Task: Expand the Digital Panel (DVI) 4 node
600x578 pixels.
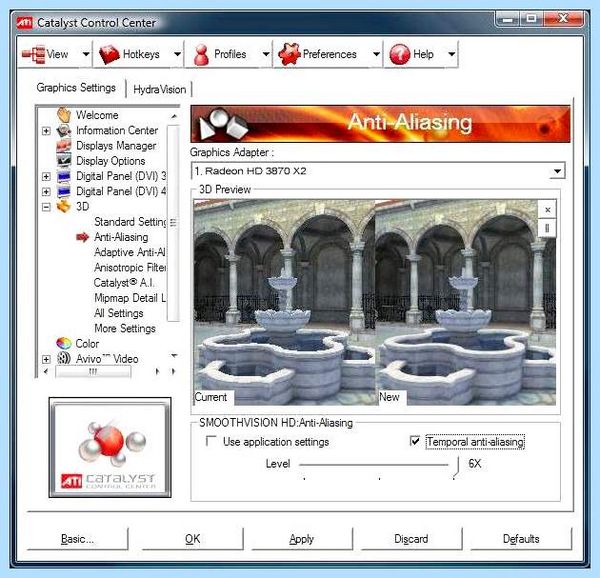Action: (46, 192)
